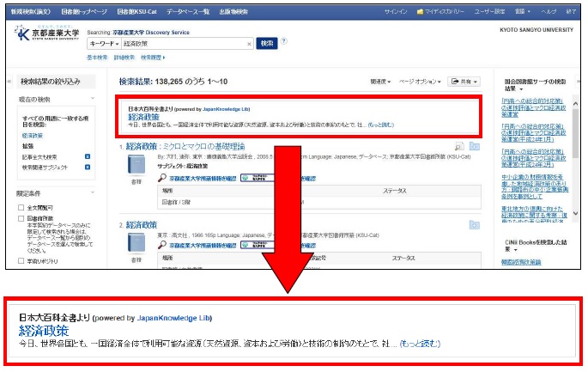Collapse the 現在の検索 section
The width and height of the screenshot is (588, 372).
93,99
